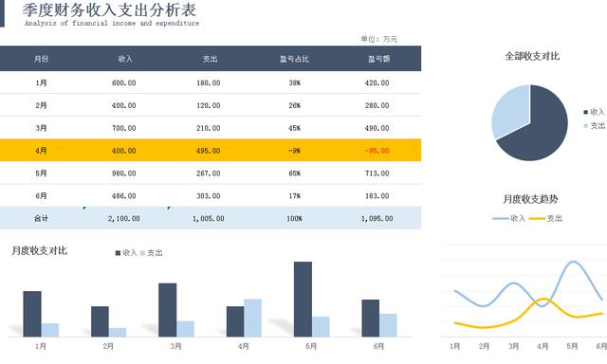Click the 4月 light expense bar
This screenshot has width=607, height=364.
click(x=252, y=318)
